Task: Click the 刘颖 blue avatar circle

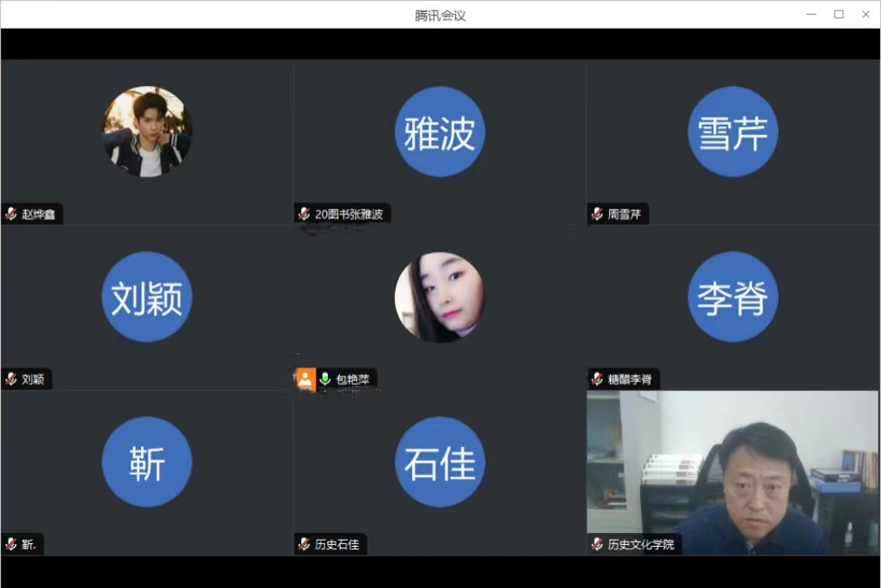Action: [x=147, y=297]
